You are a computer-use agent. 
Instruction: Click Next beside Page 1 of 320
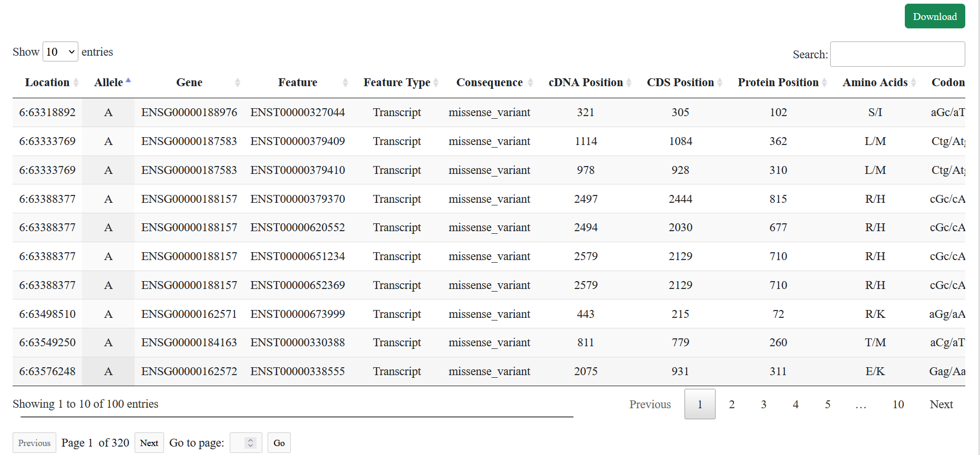tap(149, 443)
